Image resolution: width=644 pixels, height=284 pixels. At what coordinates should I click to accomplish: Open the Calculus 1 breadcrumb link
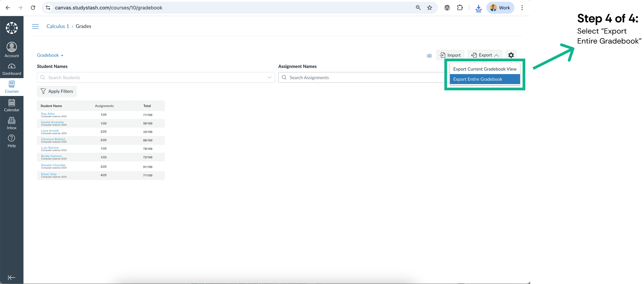[x=58, y=26]
